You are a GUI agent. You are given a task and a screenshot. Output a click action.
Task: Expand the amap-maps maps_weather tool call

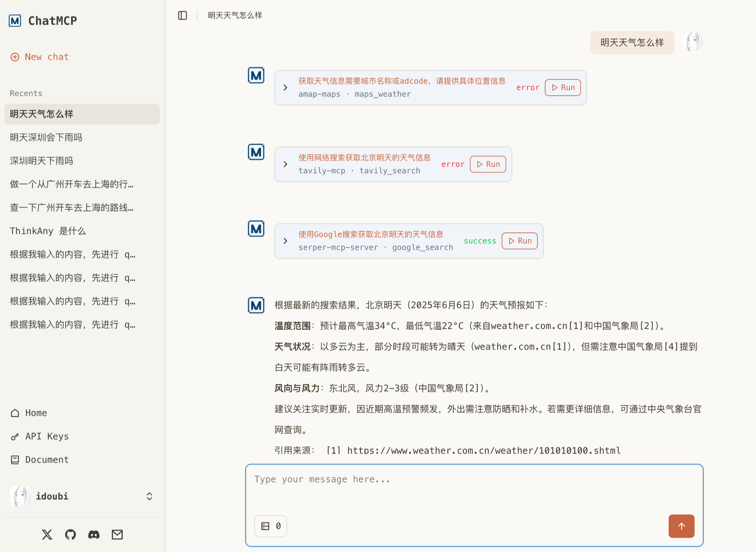pos(285,88)
